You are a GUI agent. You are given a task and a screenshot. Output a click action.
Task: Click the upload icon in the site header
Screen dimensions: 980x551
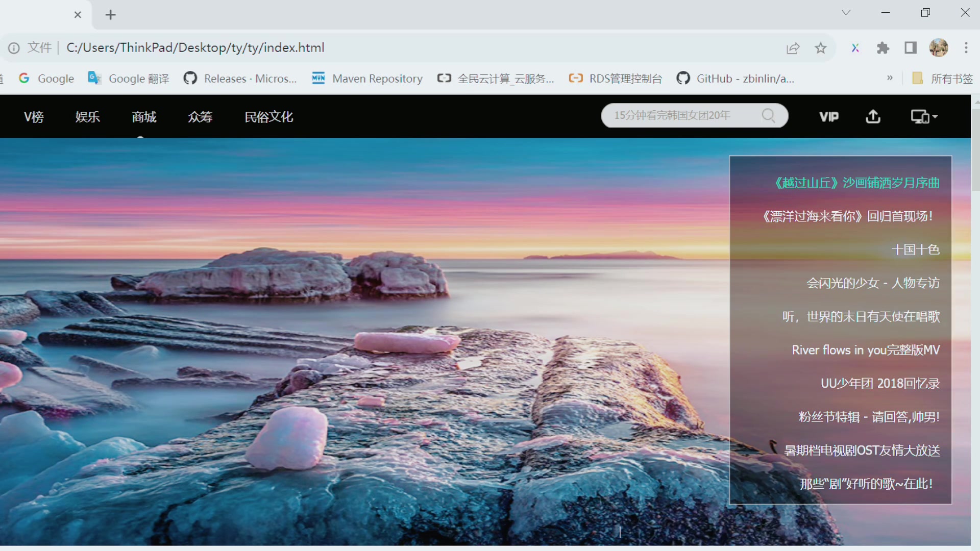(873, 117)
